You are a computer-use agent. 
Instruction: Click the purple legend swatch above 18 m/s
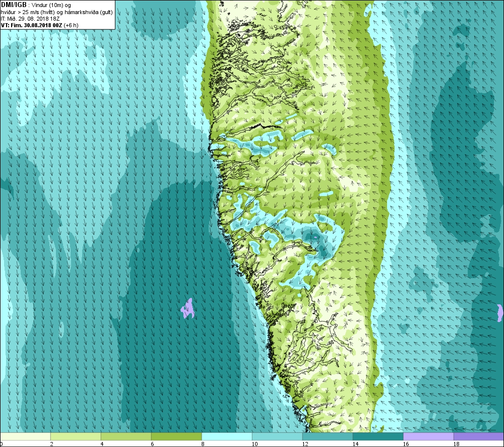pyautogui.click(x=479, y=436)
